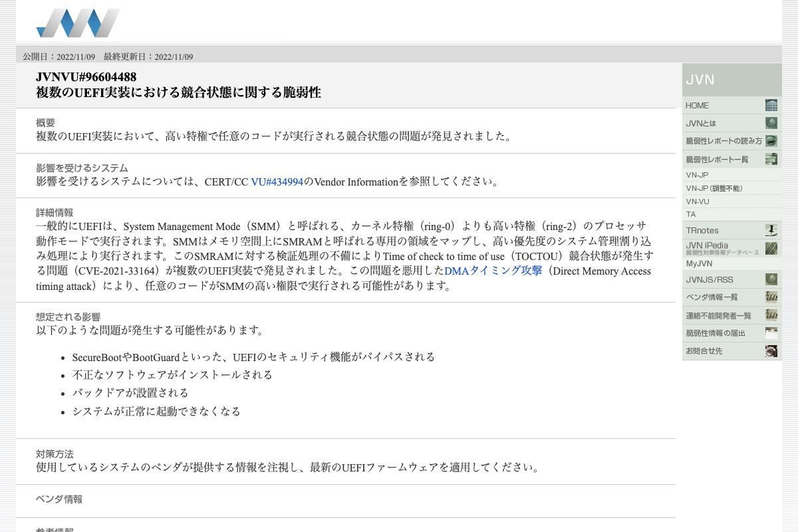Viewport: 798px width, 532px height.
Task: Open 脆弱性レポートの読み方 in the sidebar
Action: (x=731, y=141)
